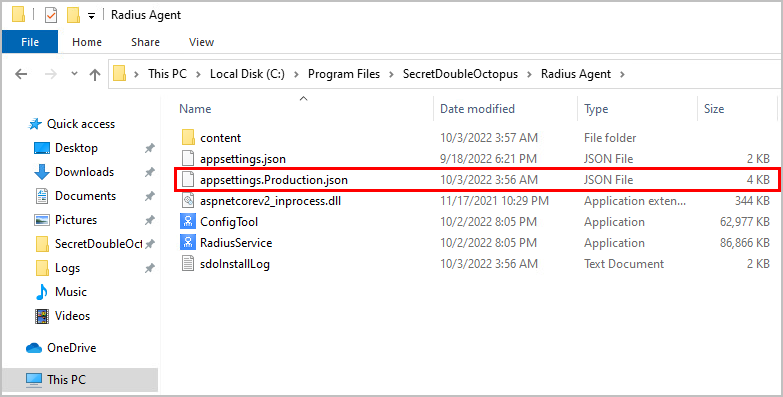Select the RadiusService application icon

(188, 242)
